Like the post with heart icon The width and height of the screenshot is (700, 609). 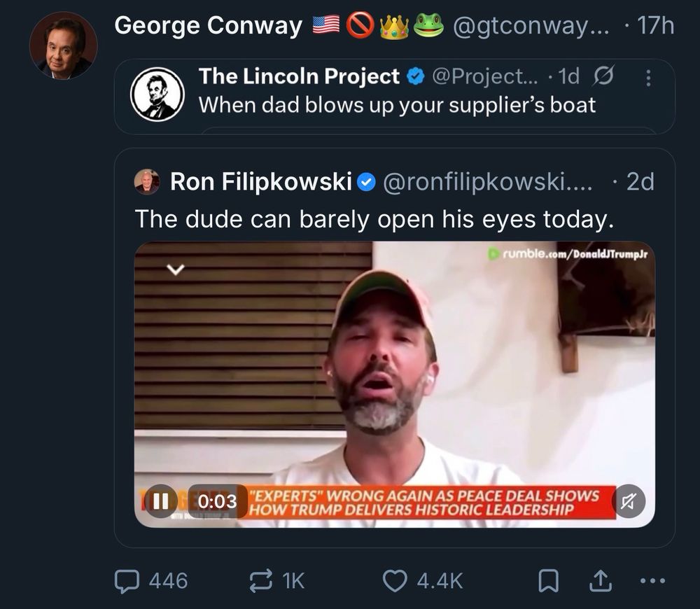[x=395, y=580]
